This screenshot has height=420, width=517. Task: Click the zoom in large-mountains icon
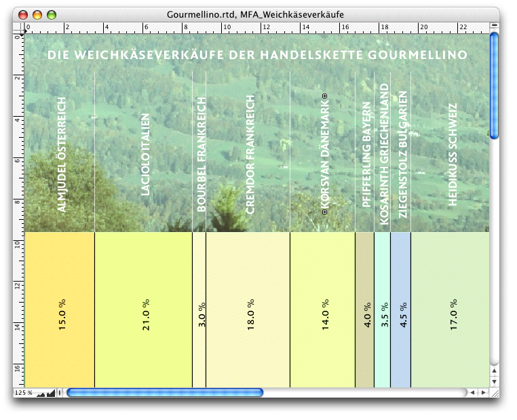pyautogui.click(x=51, y=393)
